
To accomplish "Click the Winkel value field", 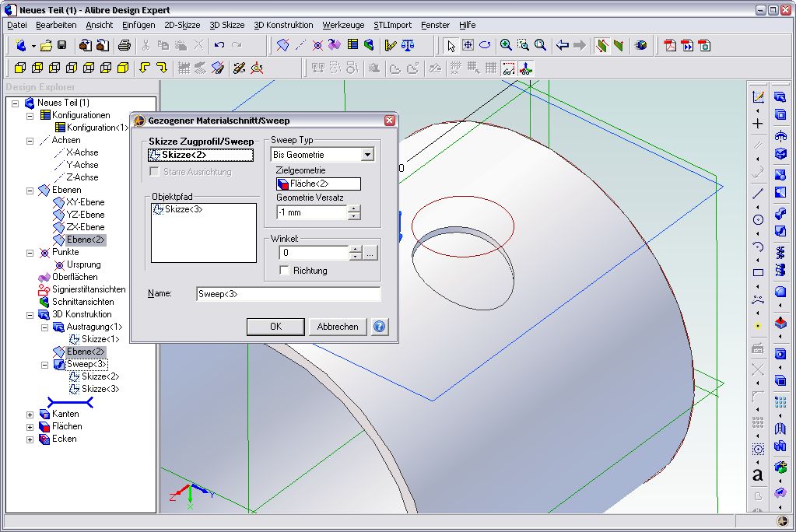I will tap(314, 252).
